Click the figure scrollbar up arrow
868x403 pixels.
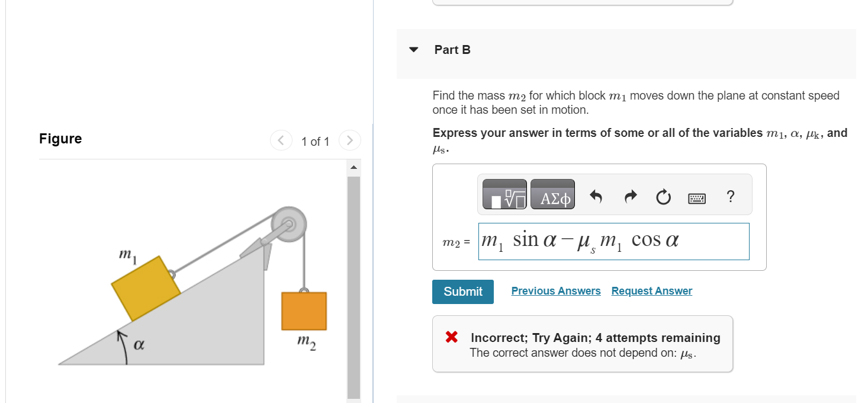click(353, 167)
